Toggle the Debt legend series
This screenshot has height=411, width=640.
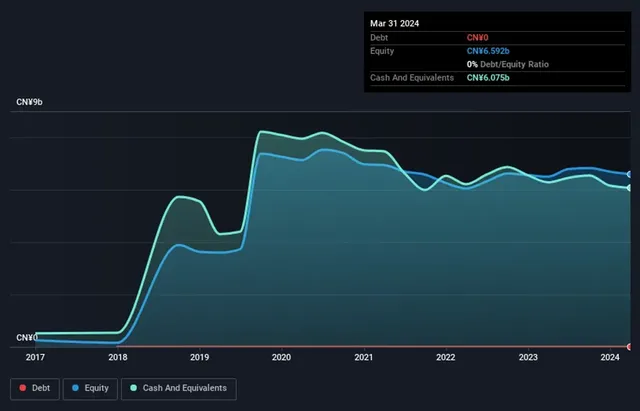pos(34,388)
